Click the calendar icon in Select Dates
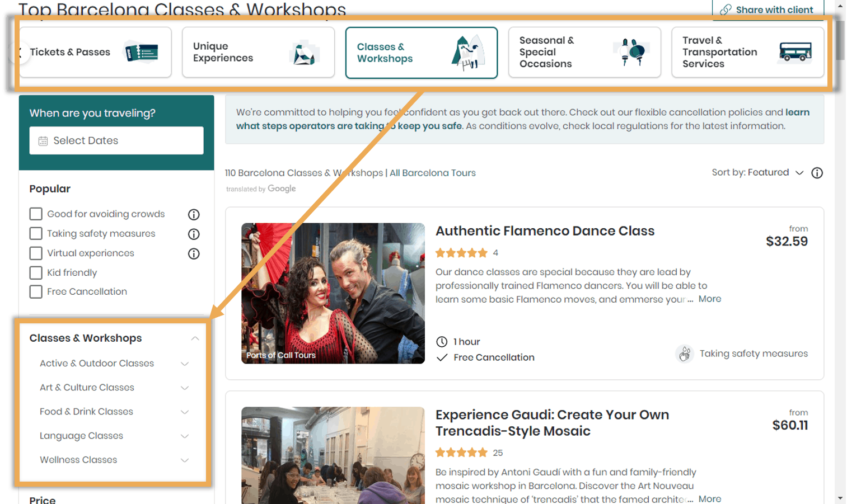847x504 pixels. [x=43, y=141]
